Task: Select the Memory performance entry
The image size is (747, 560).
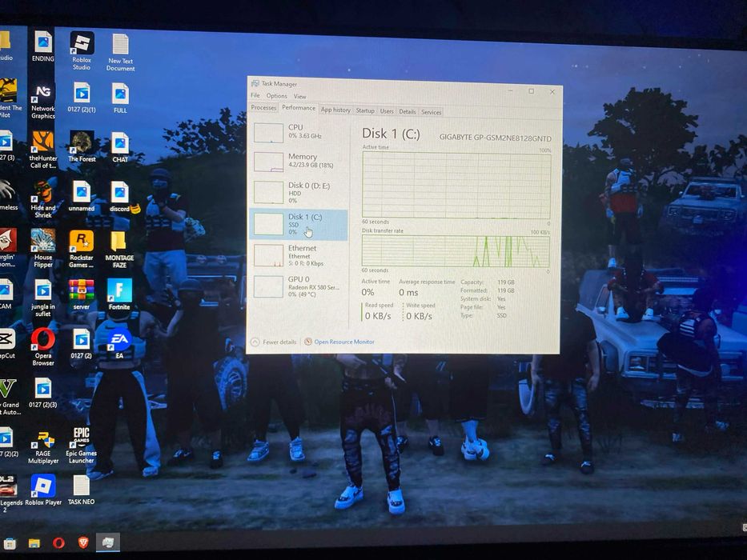Action: click(299, 161)
